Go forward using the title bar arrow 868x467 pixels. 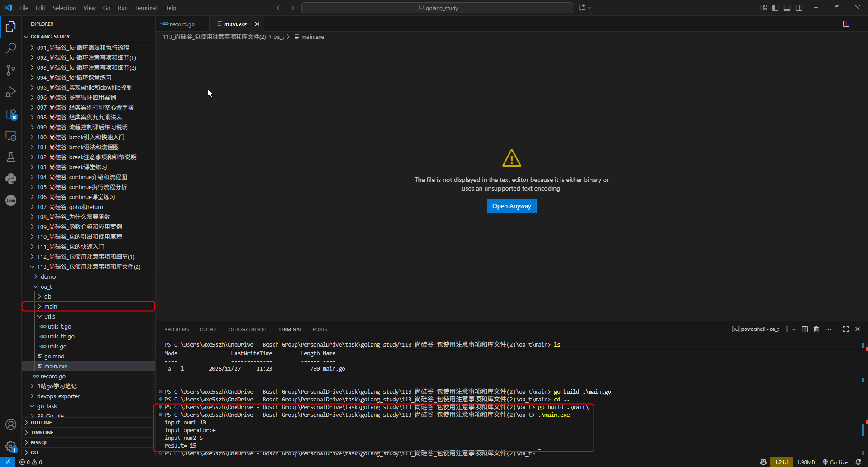[x=292, y=8]
